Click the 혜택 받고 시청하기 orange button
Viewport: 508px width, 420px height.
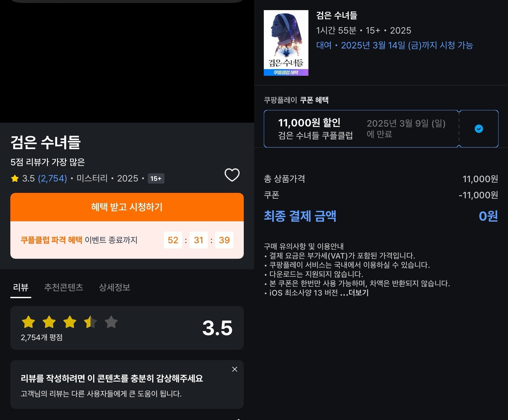(x=127, y=207)
